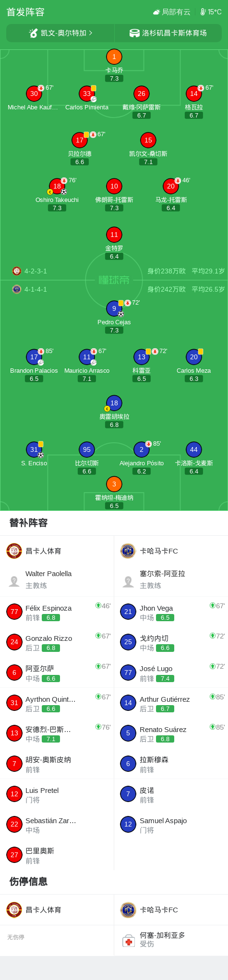The height and width of the screenshot is (980, 228).
Task: Click 卡哈马卡FC crest in substitutes section
Action: (x=128, y=551)
